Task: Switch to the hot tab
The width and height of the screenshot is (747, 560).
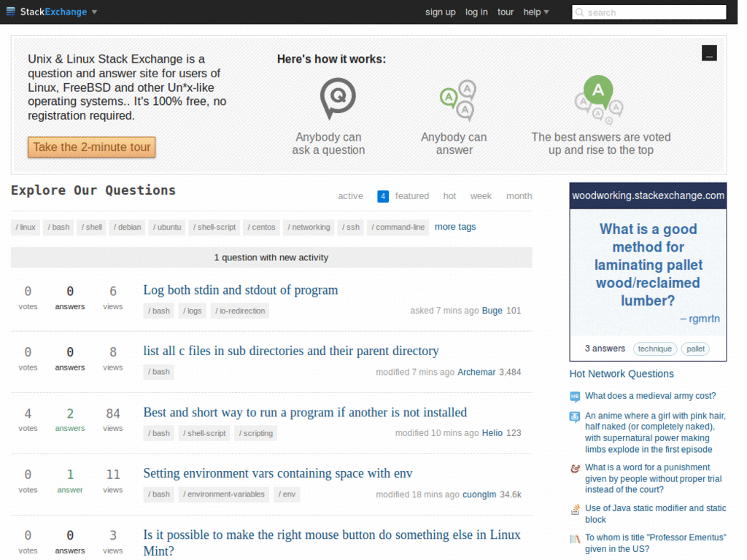Action: pos(449,195)
